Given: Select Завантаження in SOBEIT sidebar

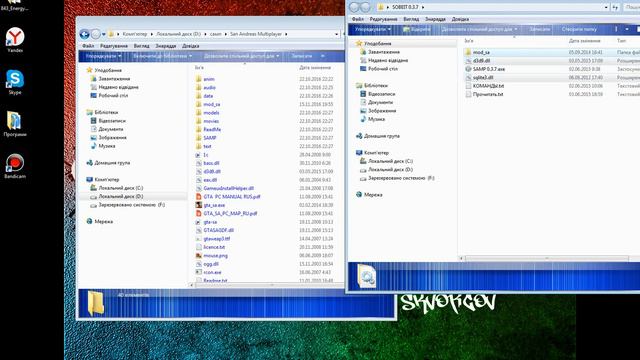Looking at the screenshot, I should pyautogui.click(x=384, y=52).
